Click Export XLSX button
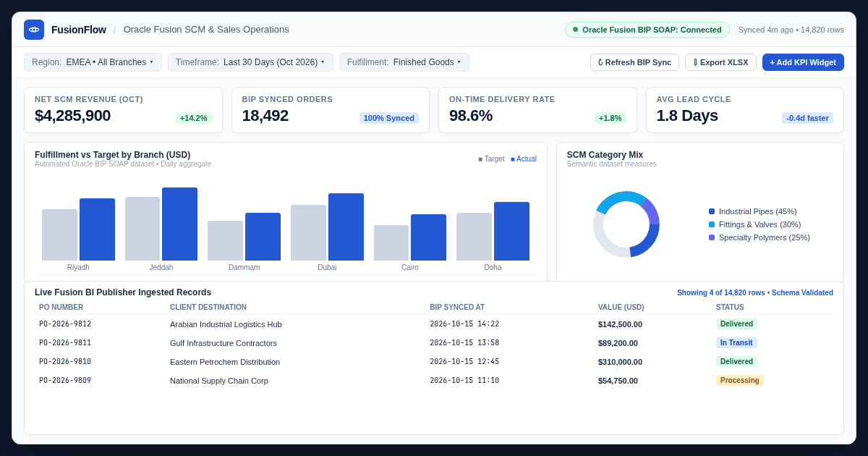Image resolution: width=868 pixels, height=456 pixels. pyautogui.click(x=720, y=62)
